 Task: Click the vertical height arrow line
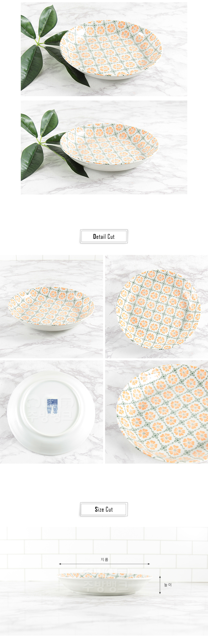coord(160,585)
